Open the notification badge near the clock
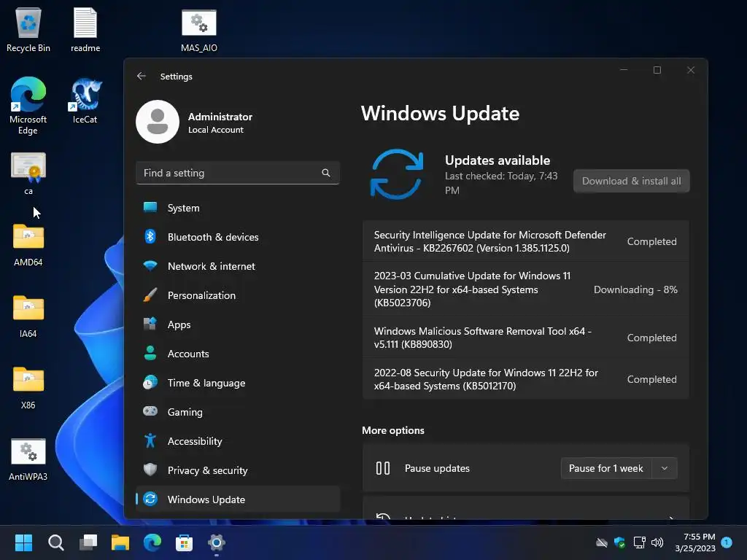Viewport: 747px width, 560px height. [727, 542]
